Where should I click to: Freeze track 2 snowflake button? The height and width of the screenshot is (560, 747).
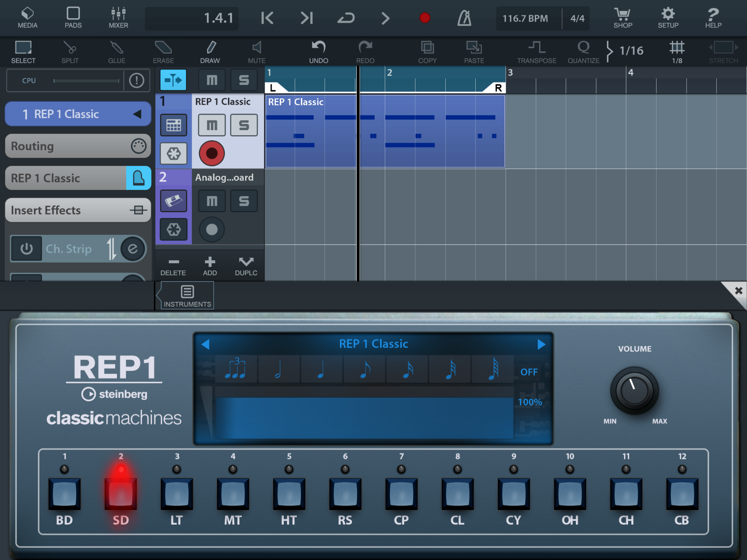(x=174, y=230)
